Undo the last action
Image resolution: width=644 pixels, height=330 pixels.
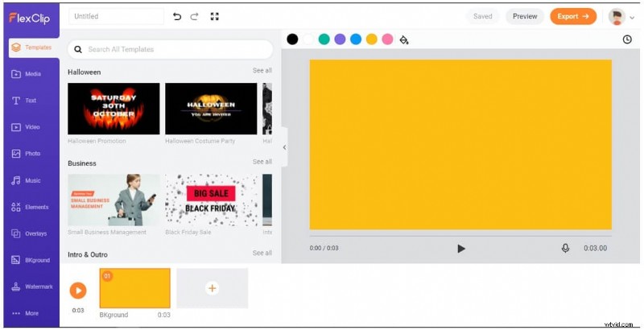click(177, 16)
